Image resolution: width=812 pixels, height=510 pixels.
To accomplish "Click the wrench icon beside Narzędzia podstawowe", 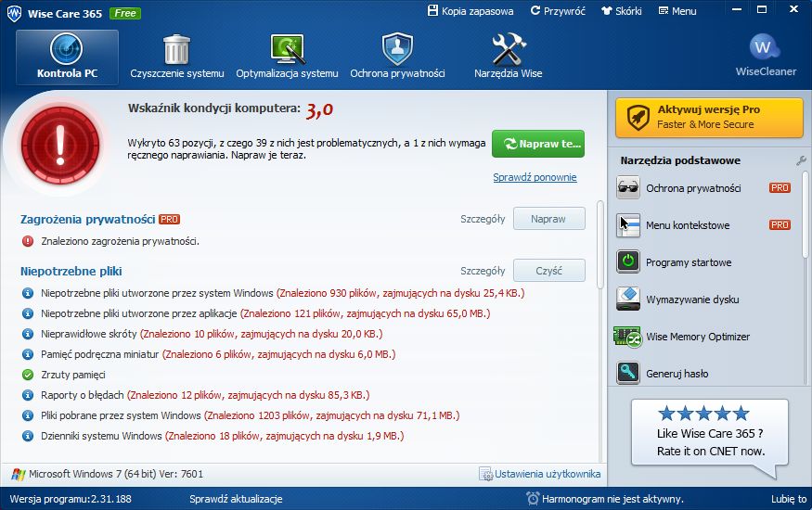I will (x=801, y=160).
